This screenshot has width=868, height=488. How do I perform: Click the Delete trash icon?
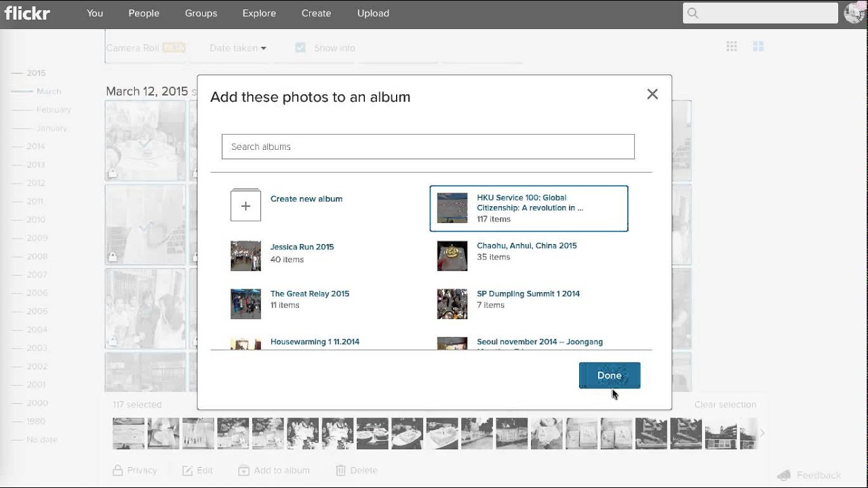pos(341,470)
